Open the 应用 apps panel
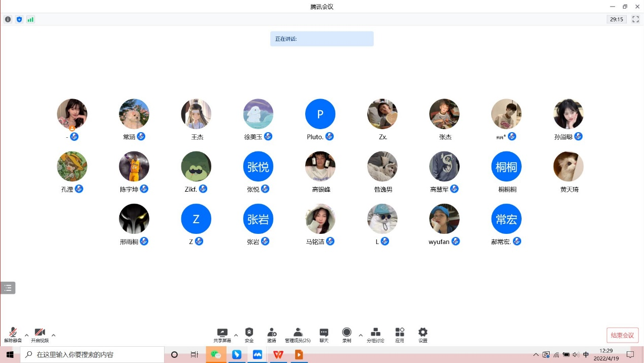644x363 pixels. point(400,335)
